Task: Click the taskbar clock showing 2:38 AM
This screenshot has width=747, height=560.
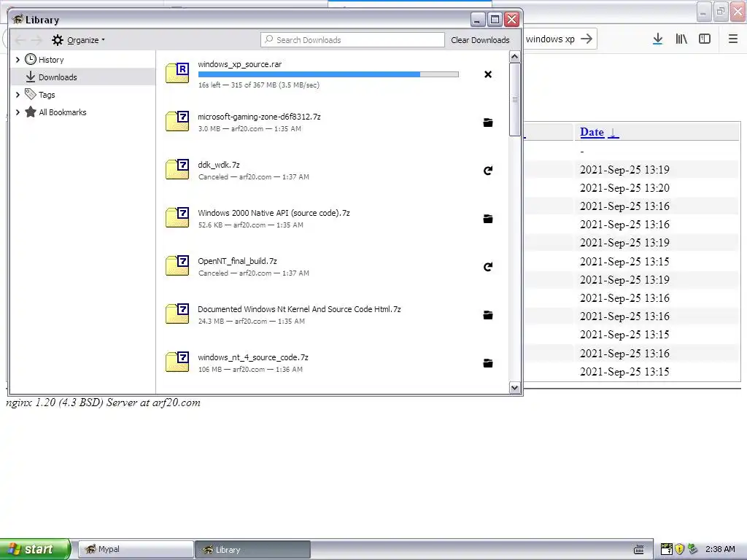Action: (720, 549)
